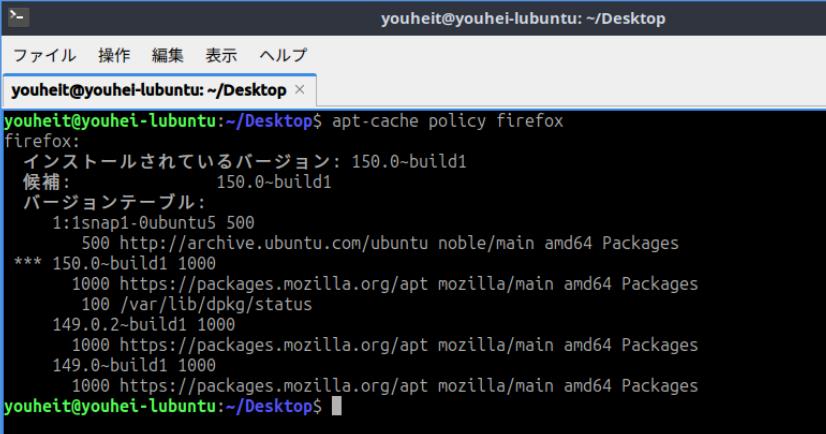The width and height of the screenshot is (826, 434).
Task: Open the ファイル menu
Action: tap(45, 55)
